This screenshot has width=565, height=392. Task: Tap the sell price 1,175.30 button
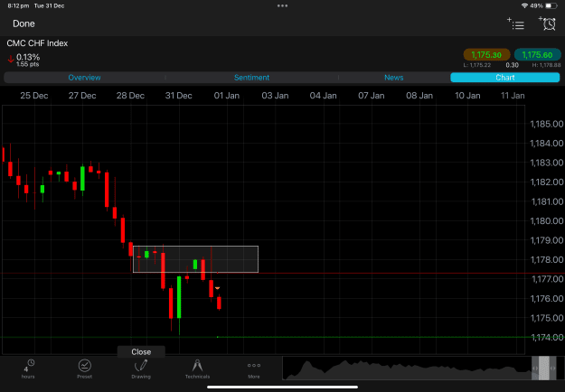pyautogui.click(x=486, y=55)
